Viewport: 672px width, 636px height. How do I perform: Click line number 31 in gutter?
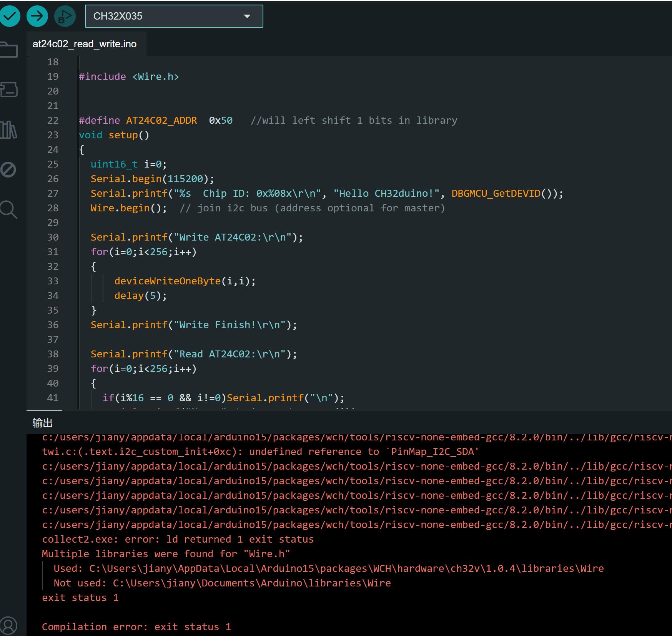coord(53,252)
